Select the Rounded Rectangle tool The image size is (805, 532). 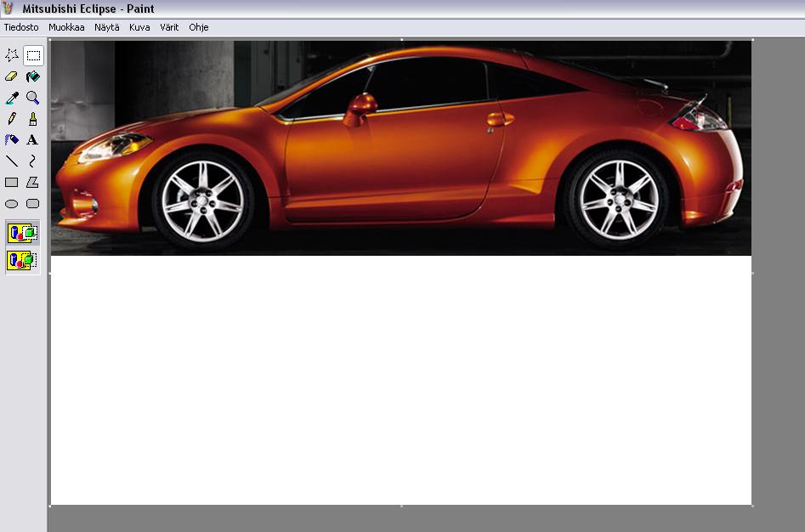33,204
